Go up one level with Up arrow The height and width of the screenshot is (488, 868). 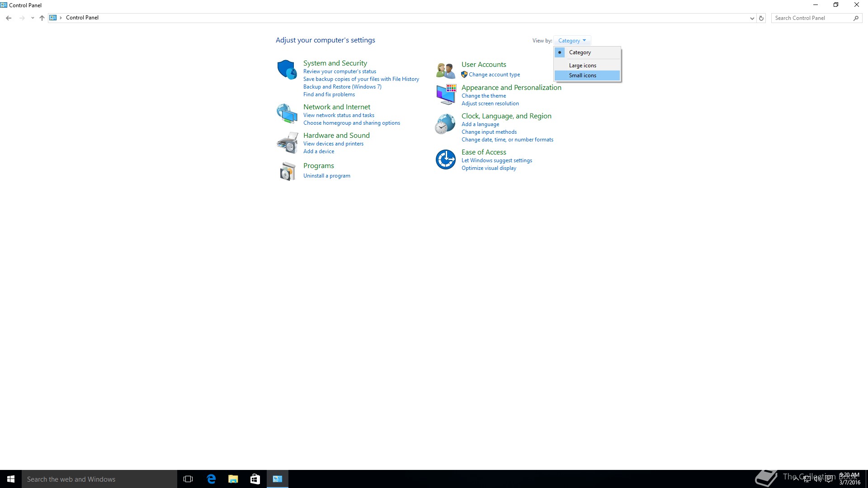click(x=42, y=18)
